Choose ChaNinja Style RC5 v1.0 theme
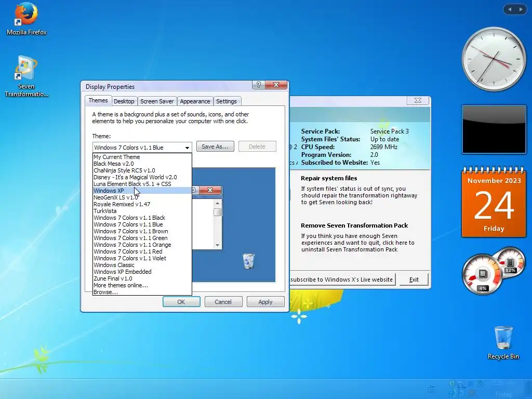 click(x=142, y=170)
